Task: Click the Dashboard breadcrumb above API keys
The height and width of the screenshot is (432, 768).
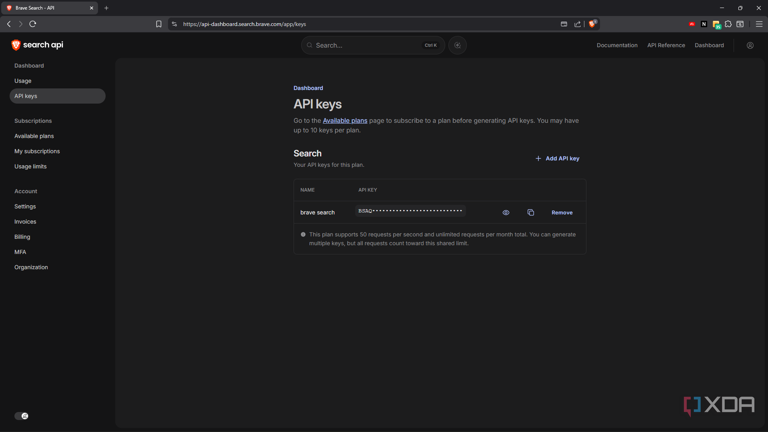Action: click(x=308, y=88)
